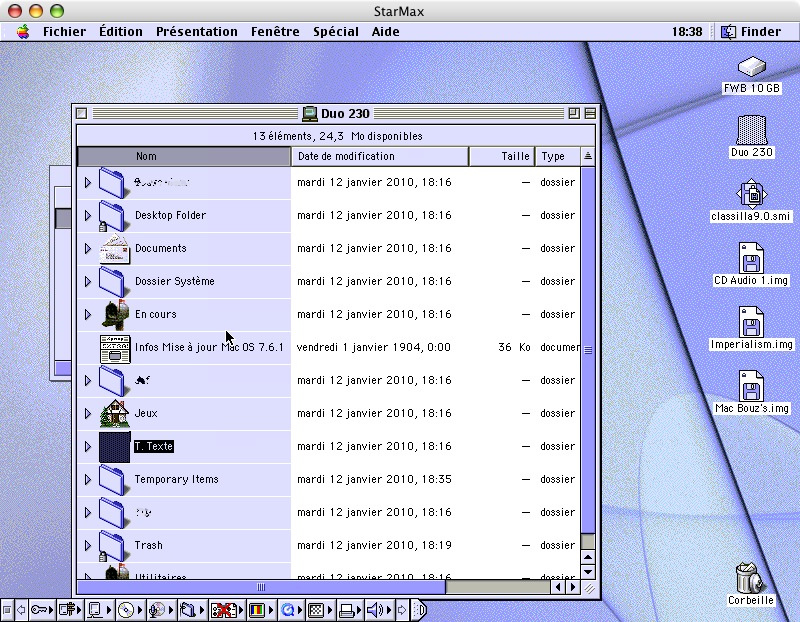Expand the Desktop Folder disclosure triangle

tap(88, 215)
